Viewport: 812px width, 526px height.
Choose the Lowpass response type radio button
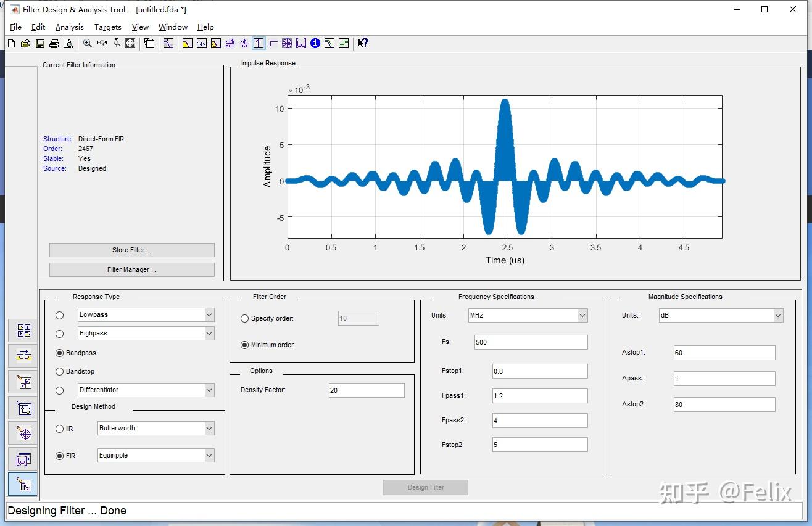tap(59, 315)
